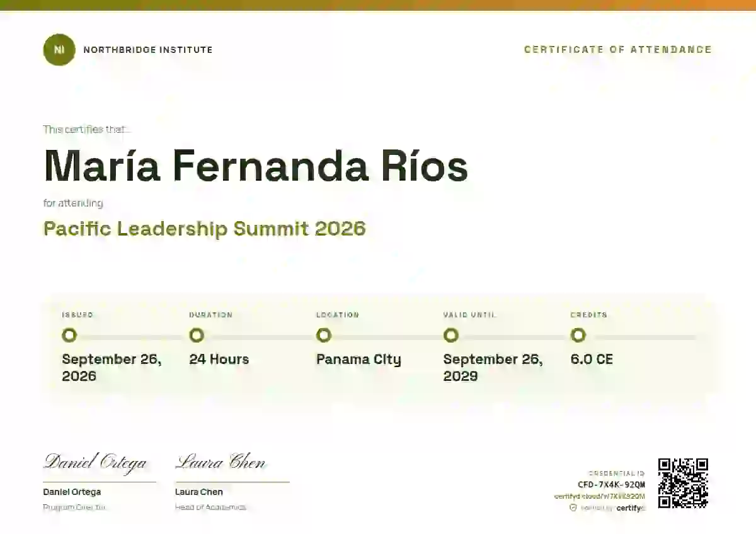Click the NI round logo badge
This screenshot has height=534, width=756.
pyautogui.click(x=59, y=50)
